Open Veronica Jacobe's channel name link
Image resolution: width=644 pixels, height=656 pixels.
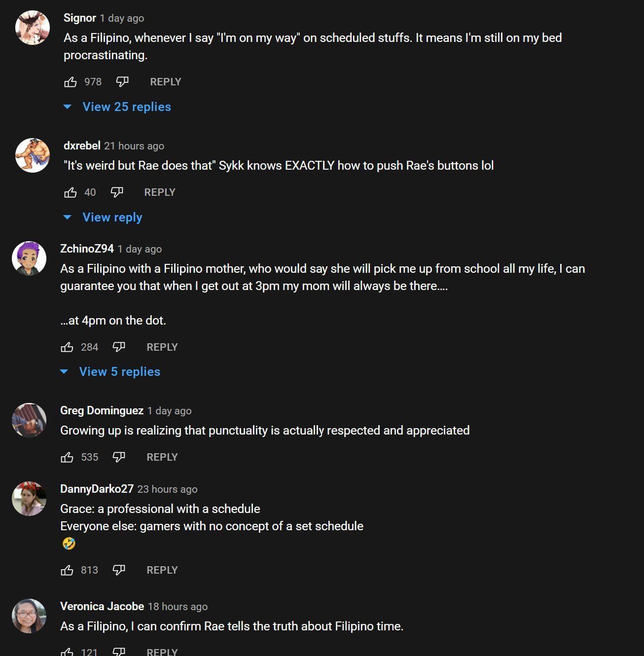point(102,606)
